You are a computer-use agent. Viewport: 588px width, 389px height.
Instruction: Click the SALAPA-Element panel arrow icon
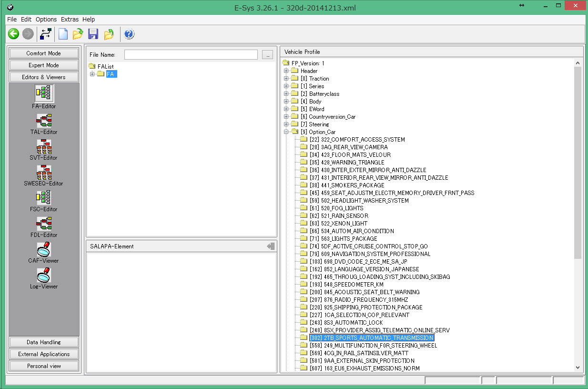click(271, 246)
